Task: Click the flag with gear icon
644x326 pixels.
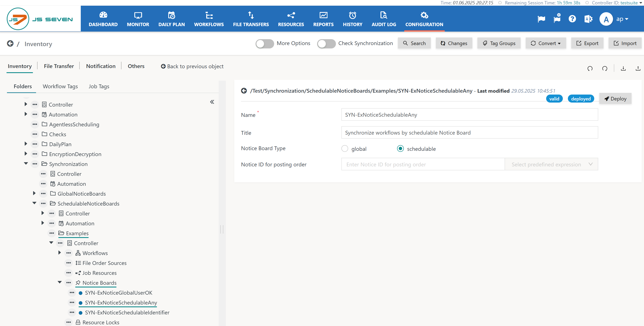Action: click(x=557, y=19)
